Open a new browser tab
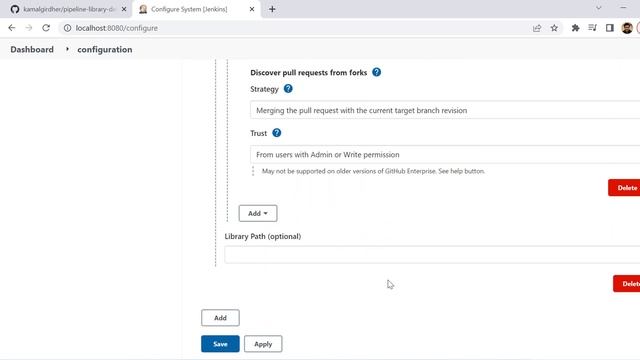Viewport: 640px width, 360px height. click(x=272, y=9)
